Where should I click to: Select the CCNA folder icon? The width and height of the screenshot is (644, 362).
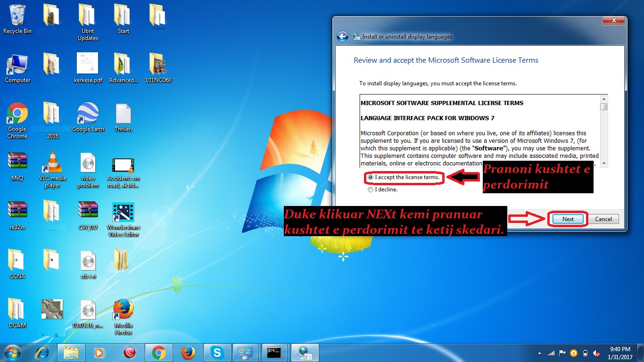tap(17, 264)
